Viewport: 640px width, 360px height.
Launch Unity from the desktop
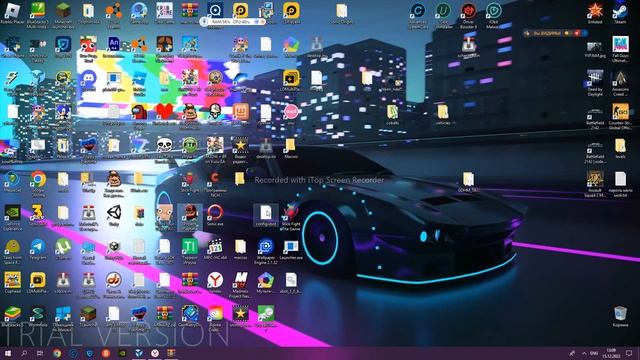[113, 213]
